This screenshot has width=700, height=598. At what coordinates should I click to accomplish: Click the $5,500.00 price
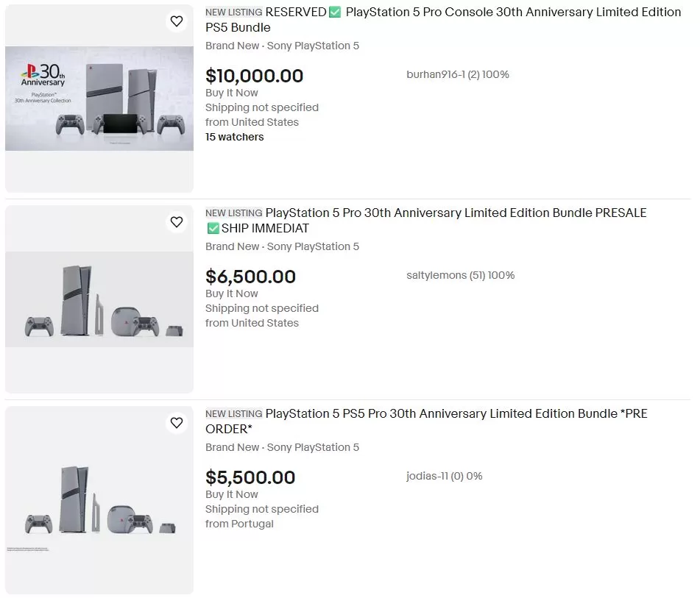point(250,477)
